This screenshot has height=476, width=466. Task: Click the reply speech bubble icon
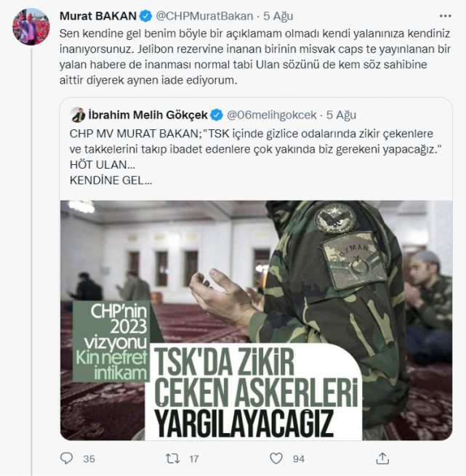[x=67, y=459]
